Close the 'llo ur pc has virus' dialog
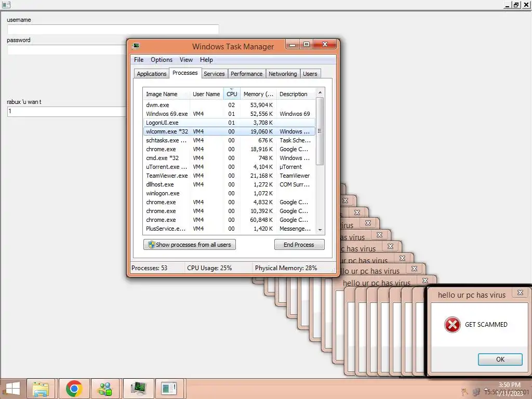This screenshot has height=399, width=532. (x=414, y=269)
